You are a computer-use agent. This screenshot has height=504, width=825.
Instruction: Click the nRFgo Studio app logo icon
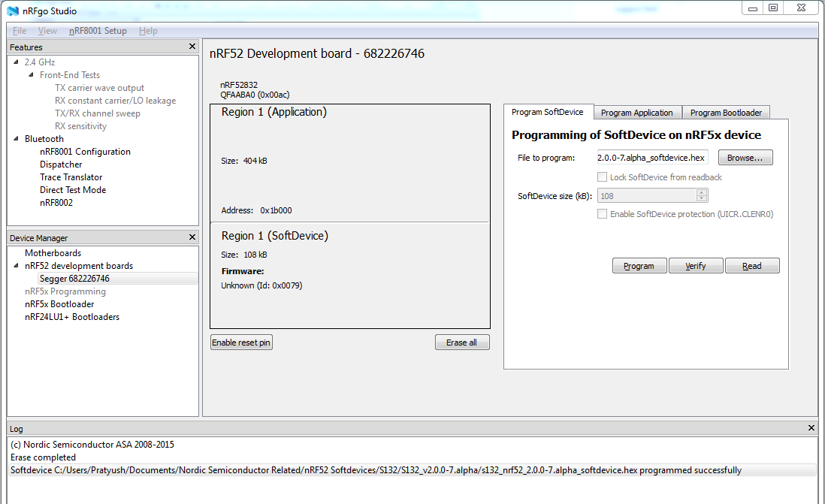point(13,11)
